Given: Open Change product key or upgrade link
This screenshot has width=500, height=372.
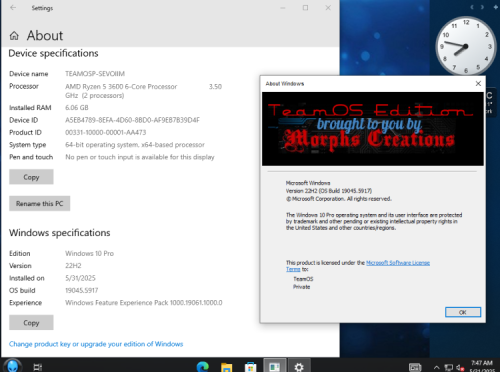Looking at the screenshot, I should tap(96, 344).
